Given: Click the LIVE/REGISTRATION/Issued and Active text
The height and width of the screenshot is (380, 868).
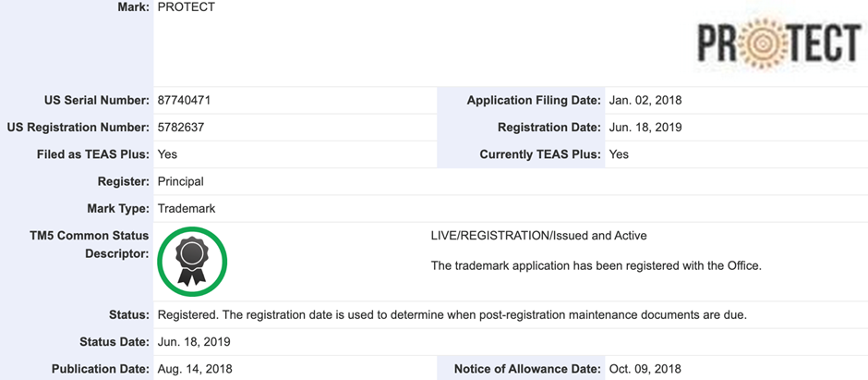Looking at the screenshot, I should (538, 236).
